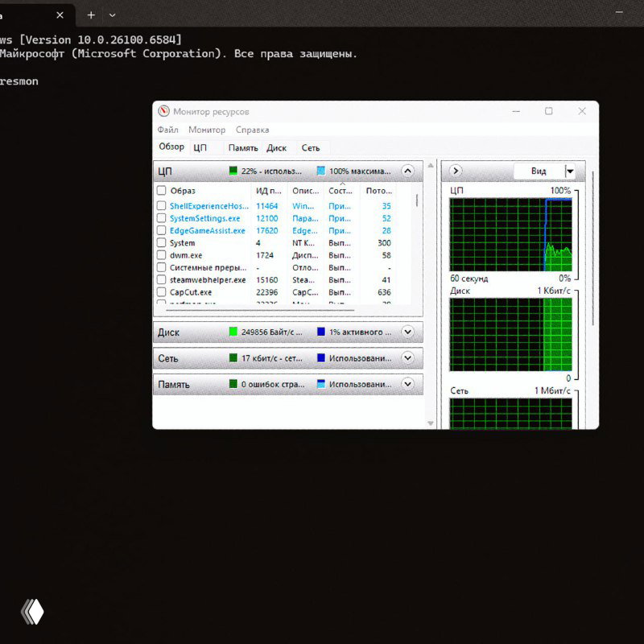Click the Resource Monitor icon in the title bar
Image resolution: width=644 pixels, height=644 pixels.
coord(165,112)
